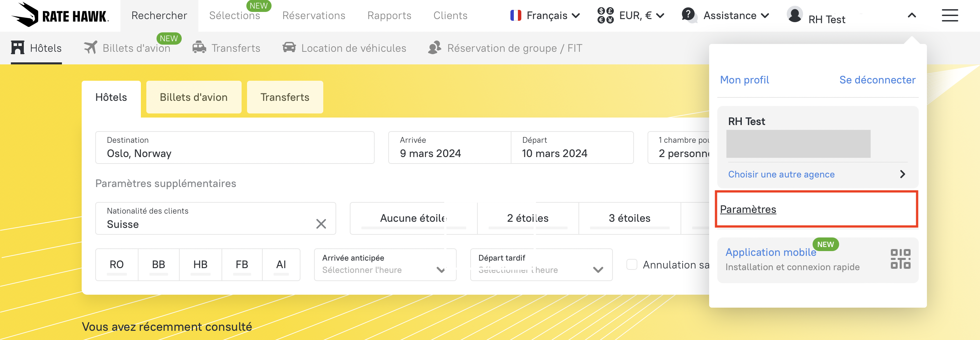This screenshot has height=340, width=980.
Task: Switch to the Réservations menu item
Action: point(313,16)
